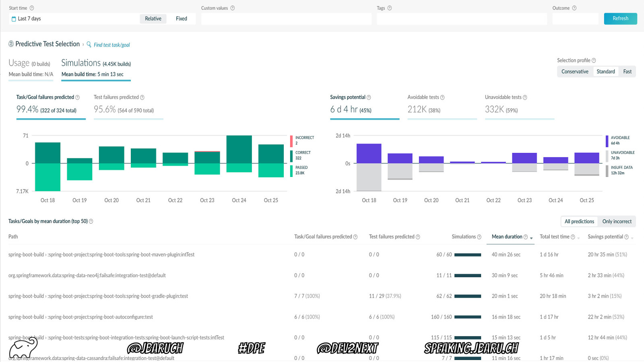644x362 pixels.
Task: Click help icon beside Tasks/Goals by mean duration
Action: coord(91,221)
